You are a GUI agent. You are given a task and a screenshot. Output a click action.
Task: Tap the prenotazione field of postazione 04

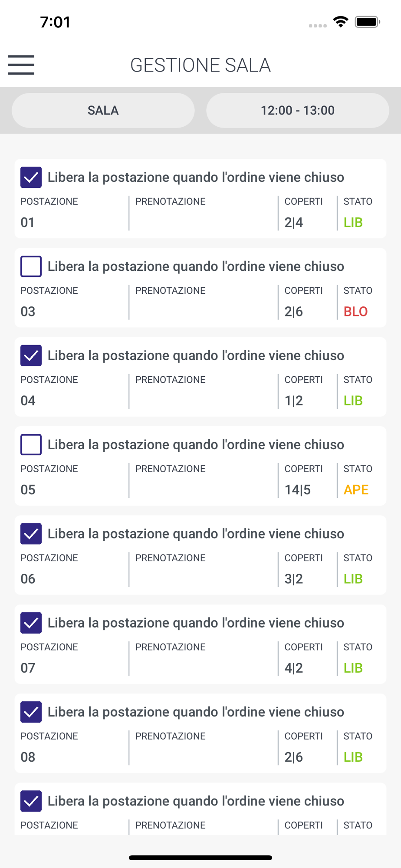coord(204,391)
